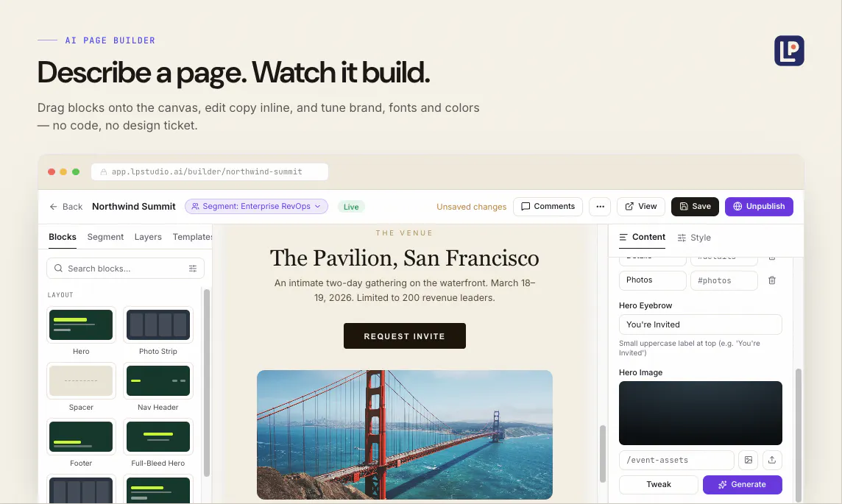
Task: Click the blocks panel scrollbar
Action: point(207,382)
